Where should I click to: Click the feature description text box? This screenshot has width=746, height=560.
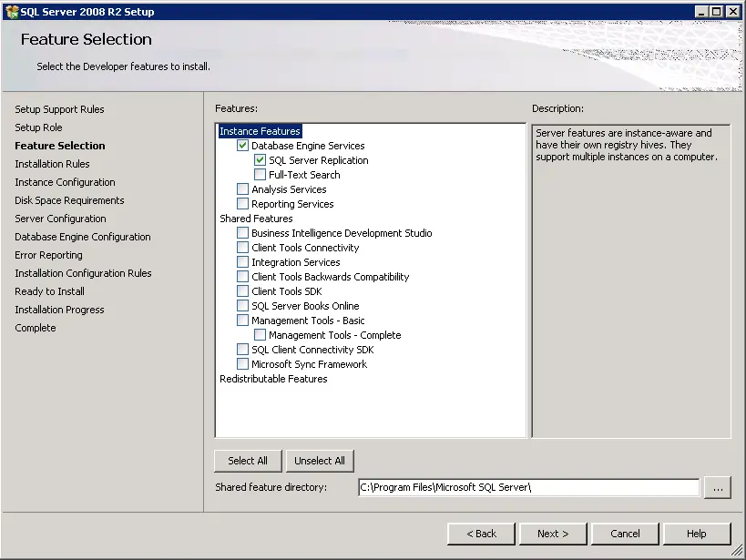631,280
